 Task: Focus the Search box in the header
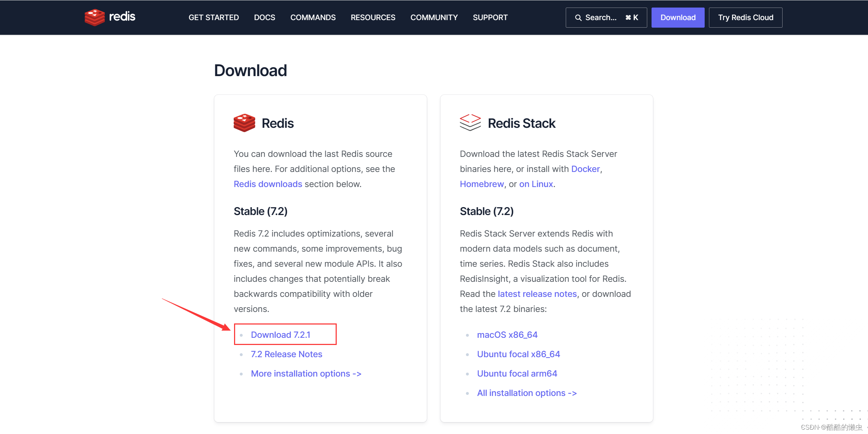[606, 18]
